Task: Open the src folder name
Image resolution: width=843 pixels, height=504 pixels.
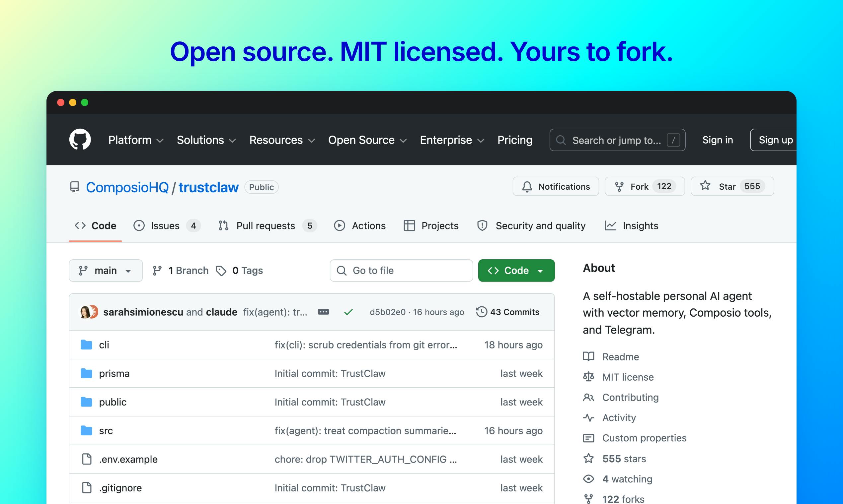Action: pyautogui.click(x=106, y=430)
